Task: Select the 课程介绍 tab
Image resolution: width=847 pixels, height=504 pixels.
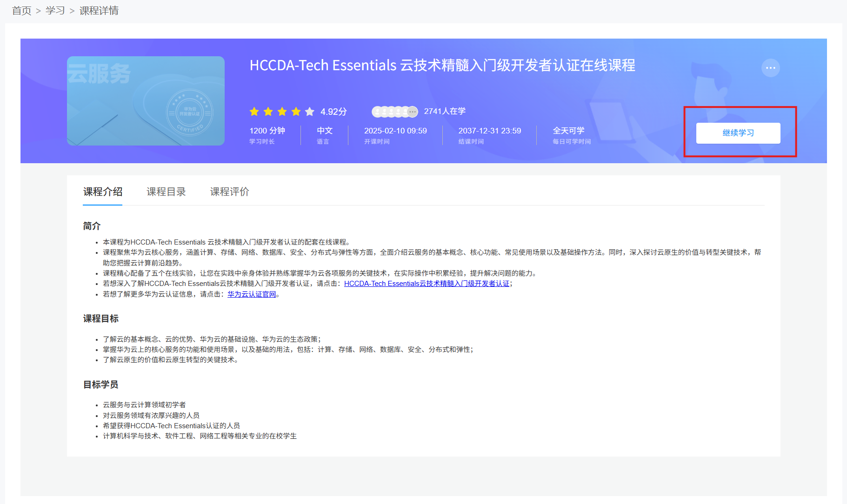Action: pyautogui.click(x=103, y=192)
